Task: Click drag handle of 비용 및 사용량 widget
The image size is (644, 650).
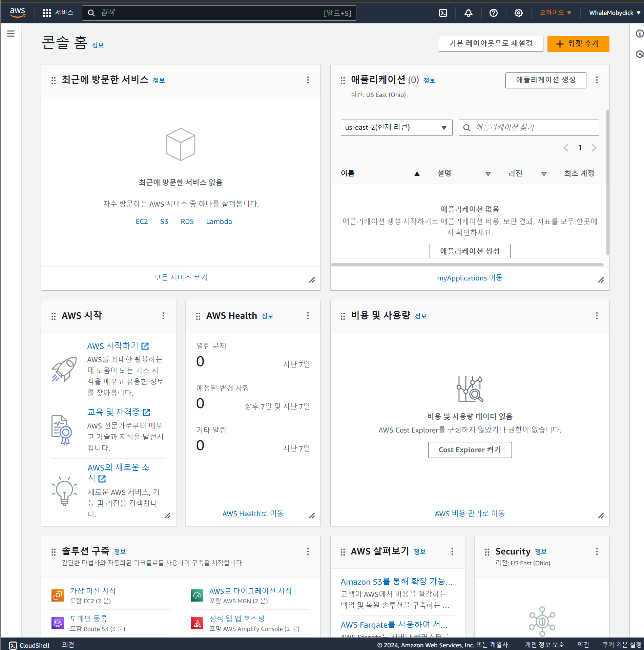Action: point(342,316)
